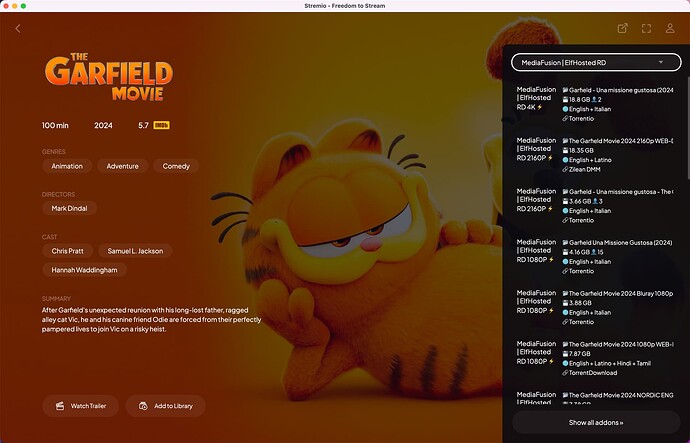Screen dimensions: 690x443
Task: Go back using the left arrow icon
Action: coord(18,29)
